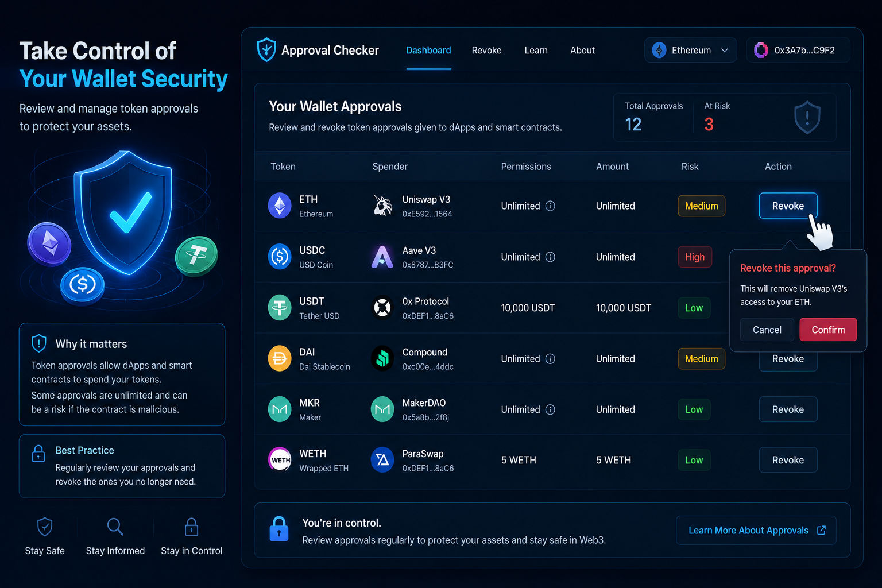Click the At Risk shield warning icon
Image resolution: width=882 pixels, height=588 pixels.
pos(807,118)
